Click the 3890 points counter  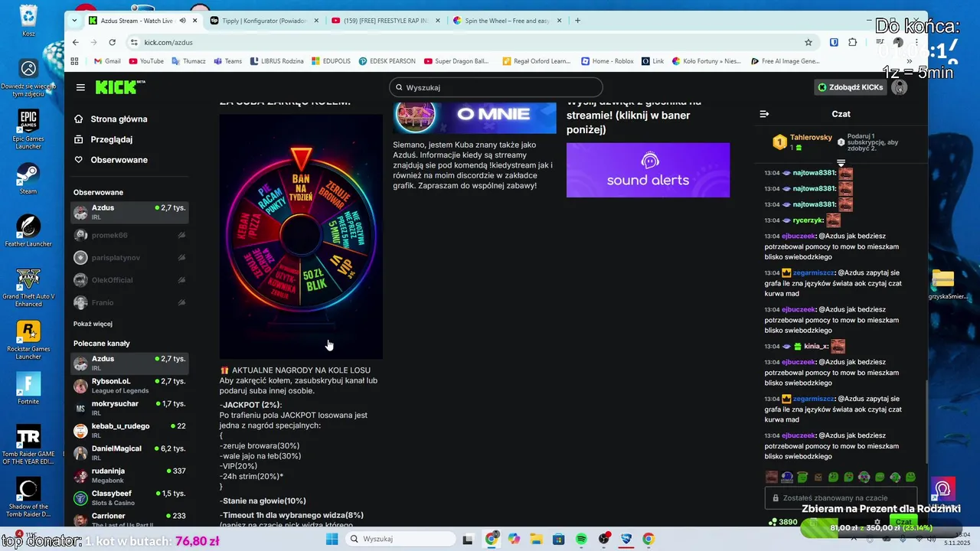pyautogui.click(x=782, y=522)
